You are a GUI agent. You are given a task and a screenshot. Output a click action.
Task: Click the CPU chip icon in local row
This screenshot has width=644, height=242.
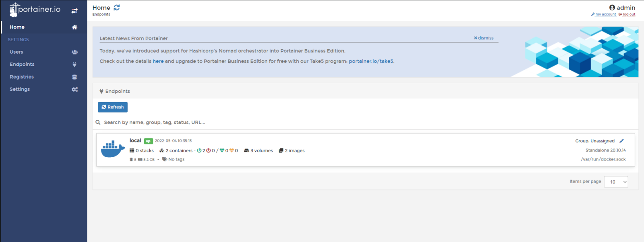point(131,160)
